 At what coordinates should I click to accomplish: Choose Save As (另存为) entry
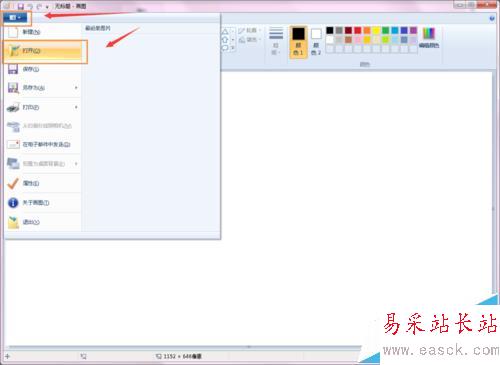(43, 88)
